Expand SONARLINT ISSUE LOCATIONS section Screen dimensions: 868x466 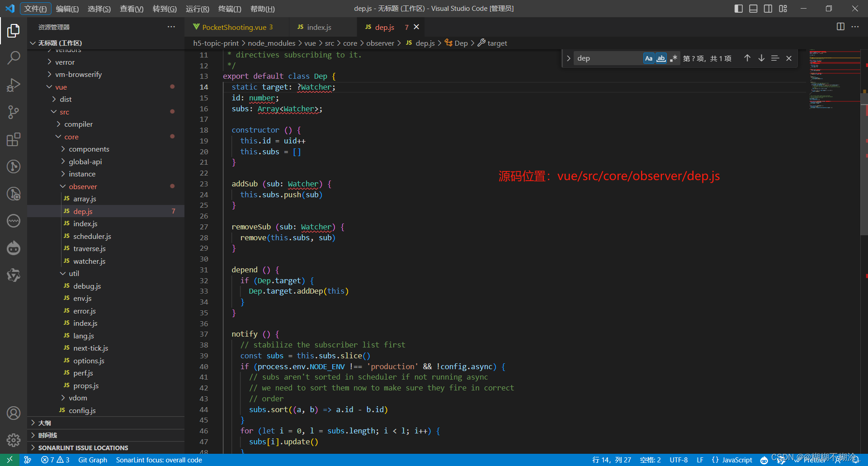[106, 447]
